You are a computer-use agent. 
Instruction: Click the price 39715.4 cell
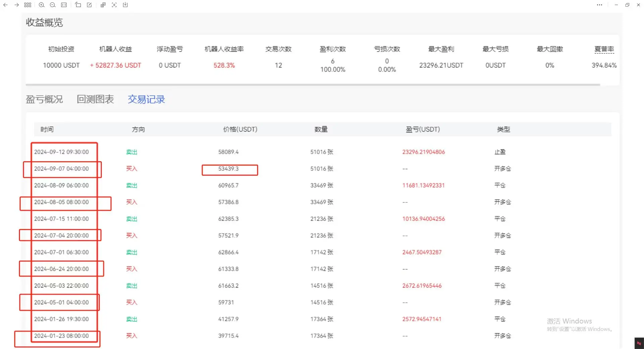(x=228, y=336)
